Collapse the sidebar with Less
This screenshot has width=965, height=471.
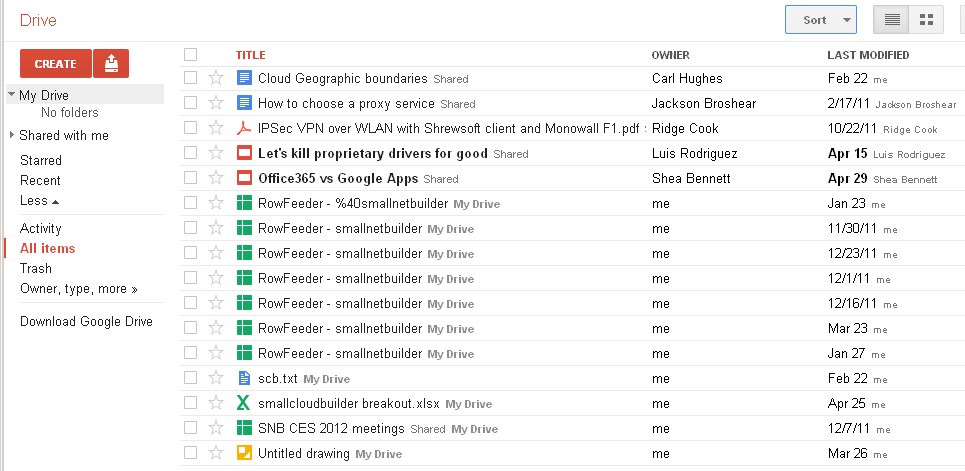[x=39, y=201]
